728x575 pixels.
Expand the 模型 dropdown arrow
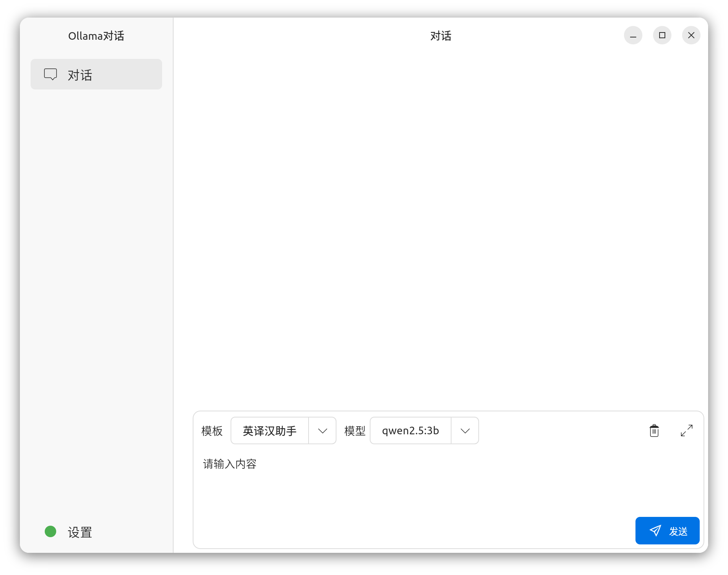465,431
